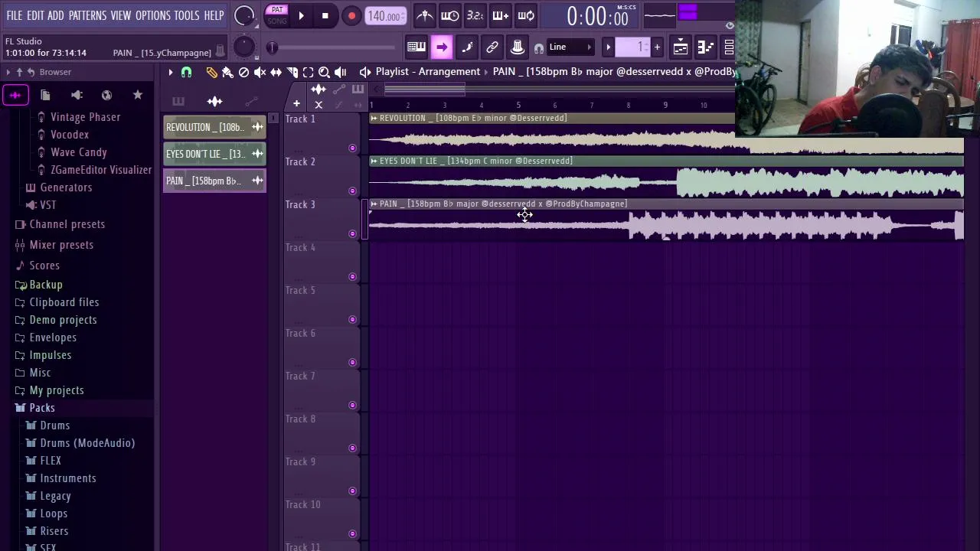Open the TOOLS menu

coord(187,15)
